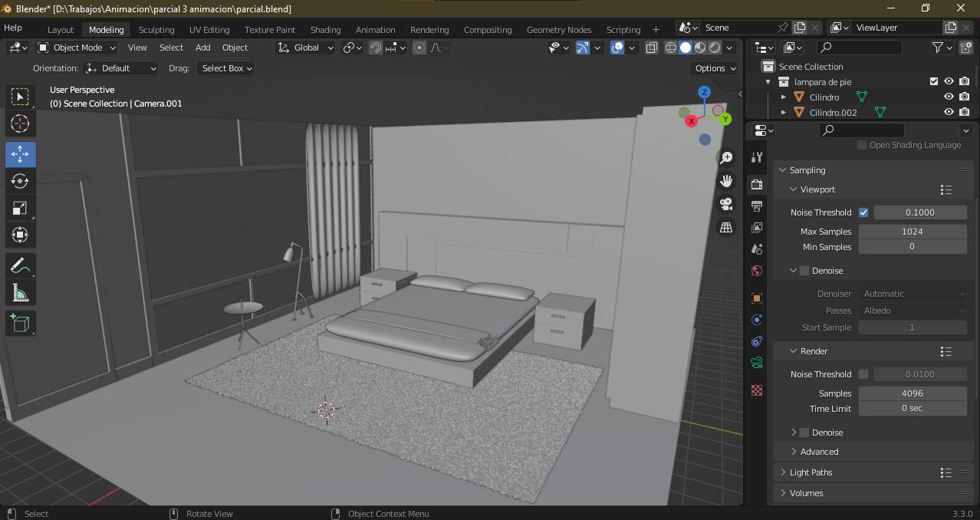980x520 pixels.
Task: Open the Object Mode dropdown
Action: (x=77, y=48)
